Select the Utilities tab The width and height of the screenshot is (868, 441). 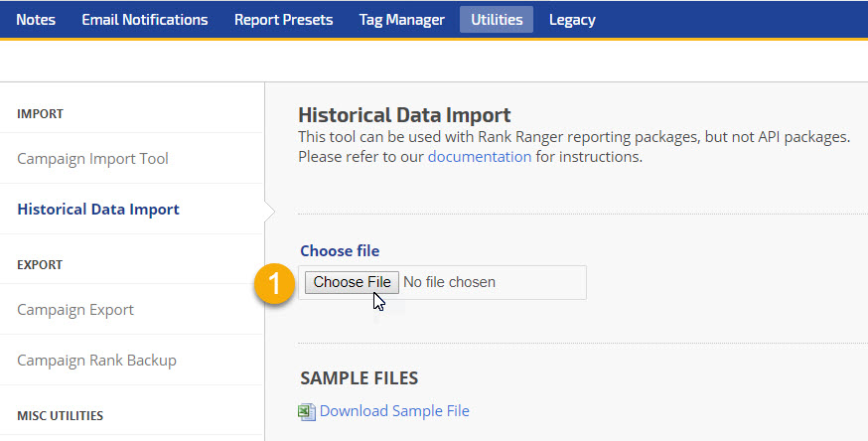(497, 19)
